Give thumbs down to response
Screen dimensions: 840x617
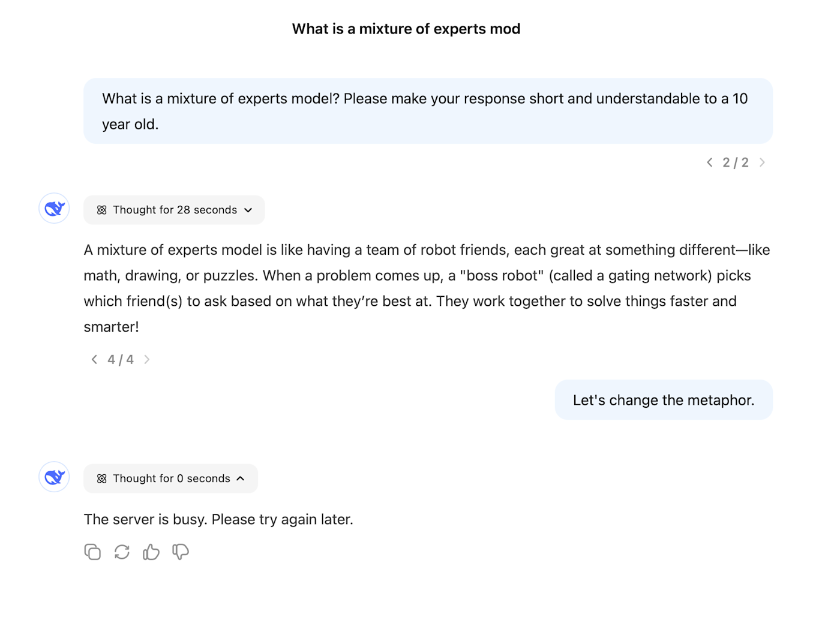pos(181,552)
